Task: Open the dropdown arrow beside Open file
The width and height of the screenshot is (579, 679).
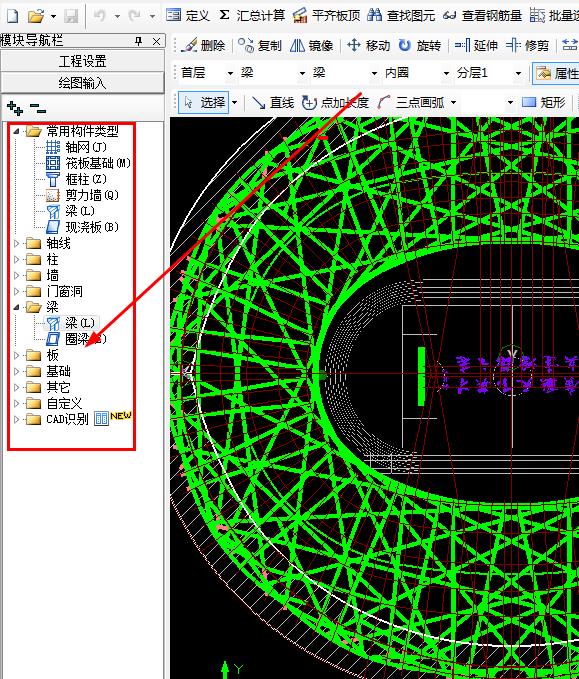Action: [53, 16]
